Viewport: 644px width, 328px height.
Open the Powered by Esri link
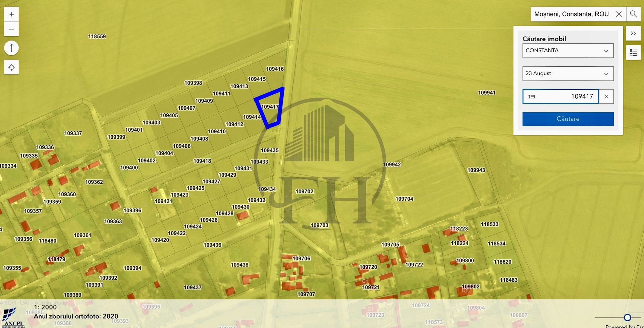coord(624,326)
